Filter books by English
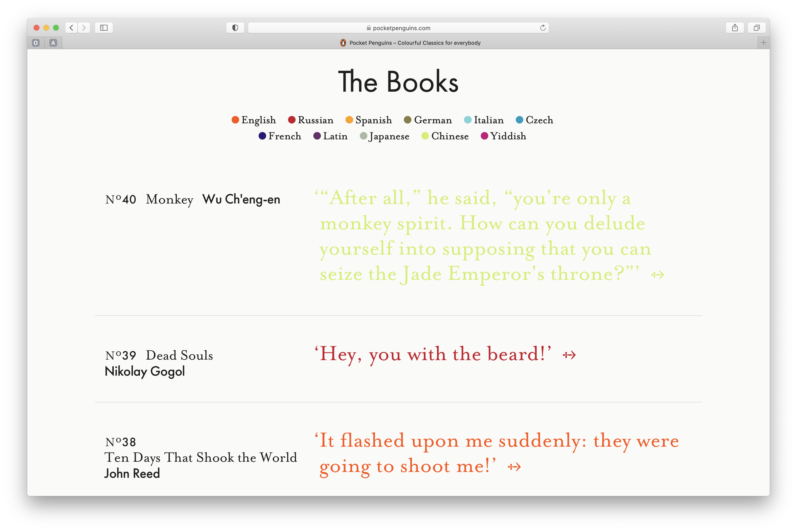 pos(254,120)
